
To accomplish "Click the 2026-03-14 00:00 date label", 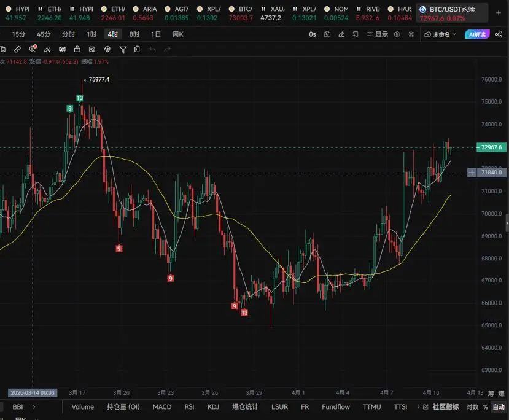I will tap(33, 393).
